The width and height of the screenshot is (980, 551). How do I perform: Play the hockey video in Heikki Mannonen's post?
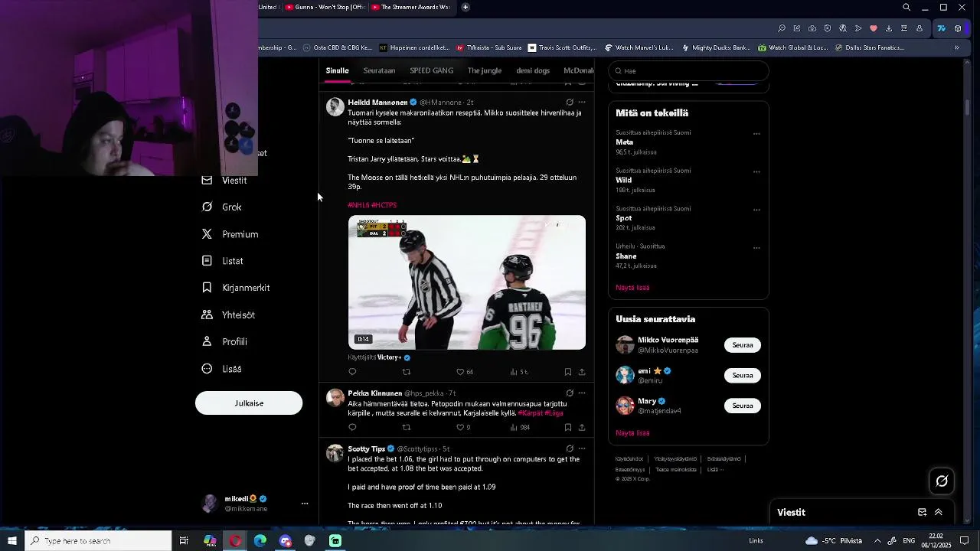(x=467, y=282)
